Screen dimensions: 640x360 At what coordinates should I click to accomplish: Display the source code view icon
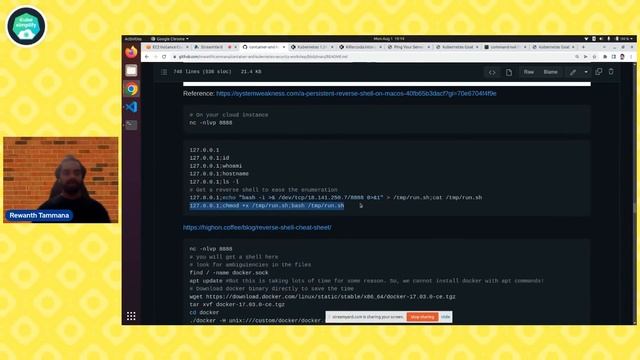492,72
